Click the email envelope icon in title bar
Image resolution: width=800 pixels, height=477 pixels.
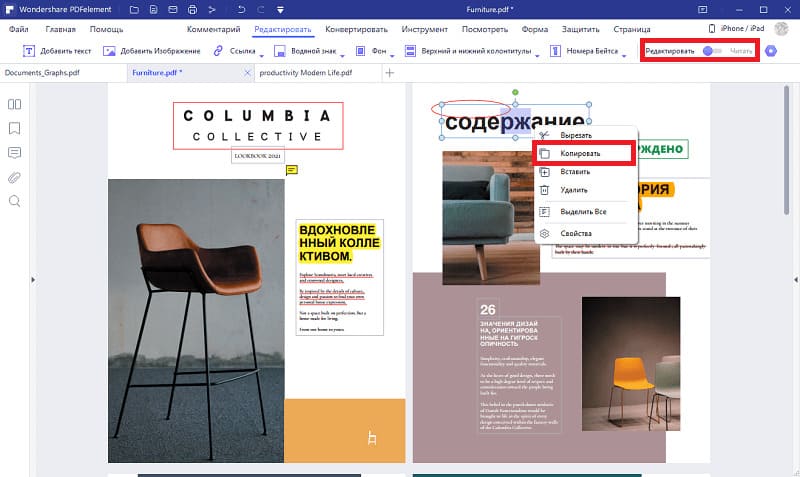[173, 9]
